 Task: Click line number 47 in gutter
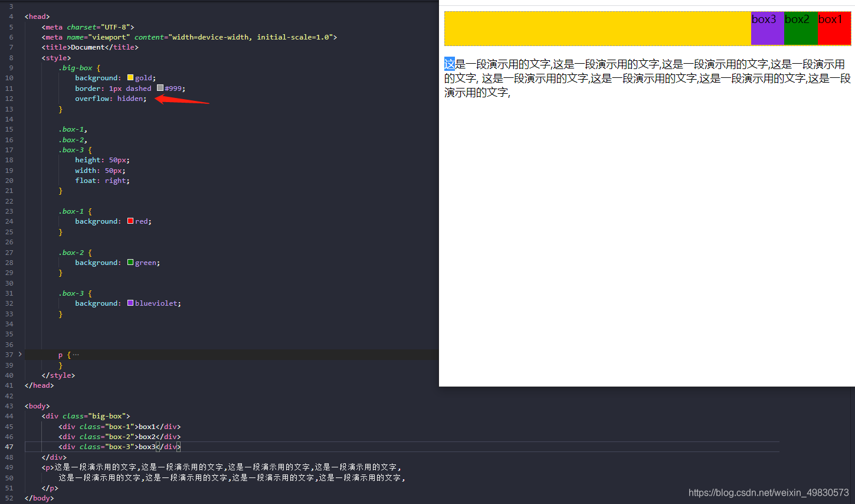tap(9, 447)
